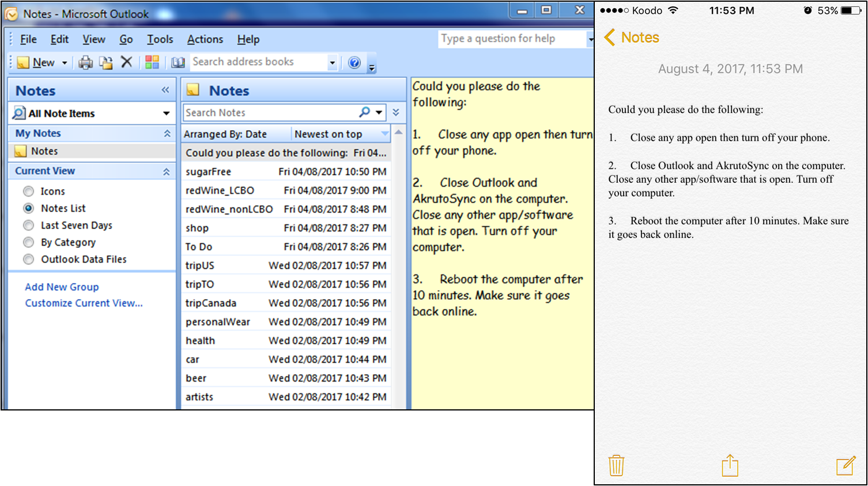Click the scroll up arrow in notes list

398,133
